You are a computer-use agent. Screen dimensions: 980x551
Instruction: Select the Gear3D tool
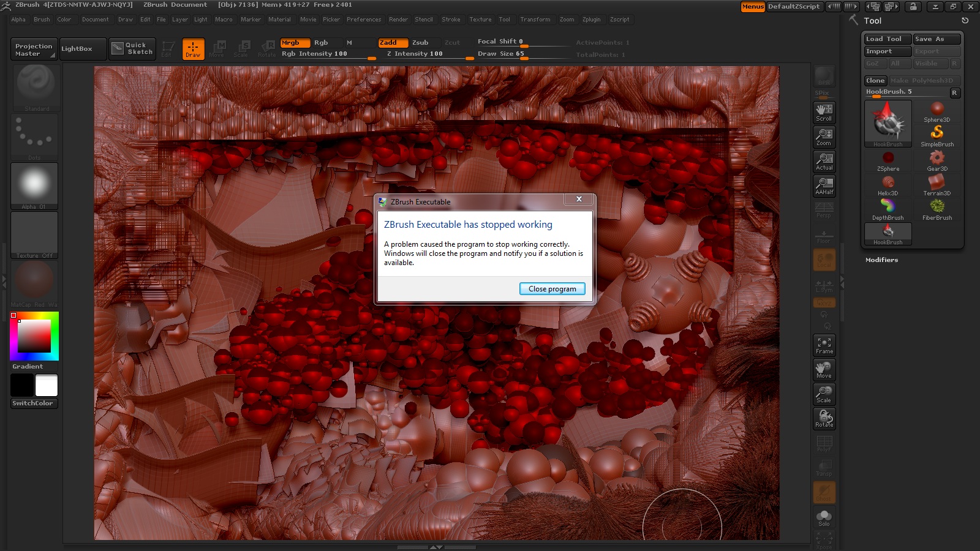tap(937, 160)
